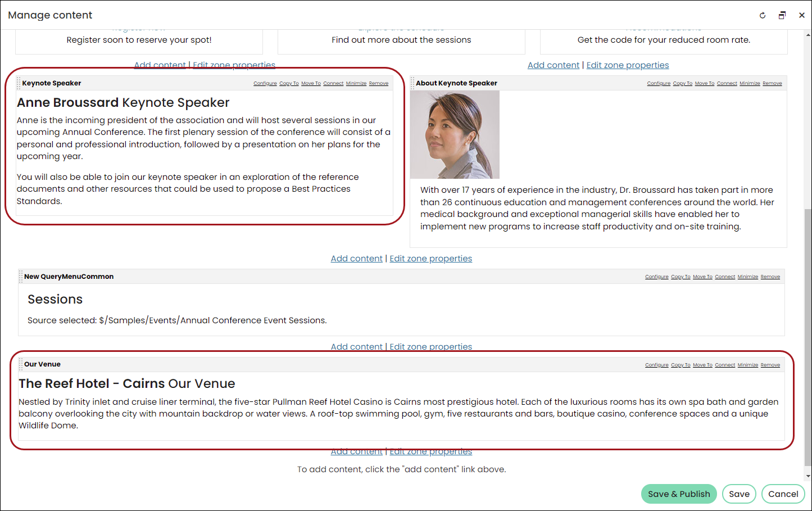
Task: Minimize the About Keynote Speaker item
Action: point(750,83)
